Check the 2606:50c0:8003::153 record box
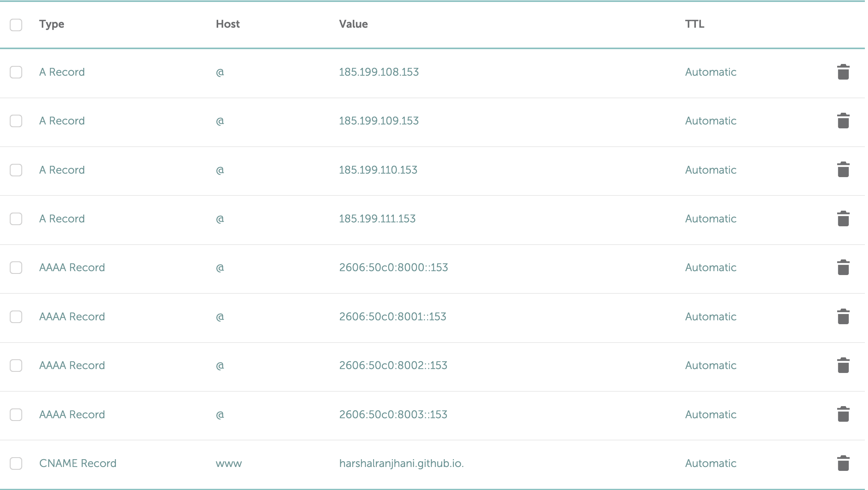Image resolution: width=868 pixels, height=490 pixels. point(16,414)
